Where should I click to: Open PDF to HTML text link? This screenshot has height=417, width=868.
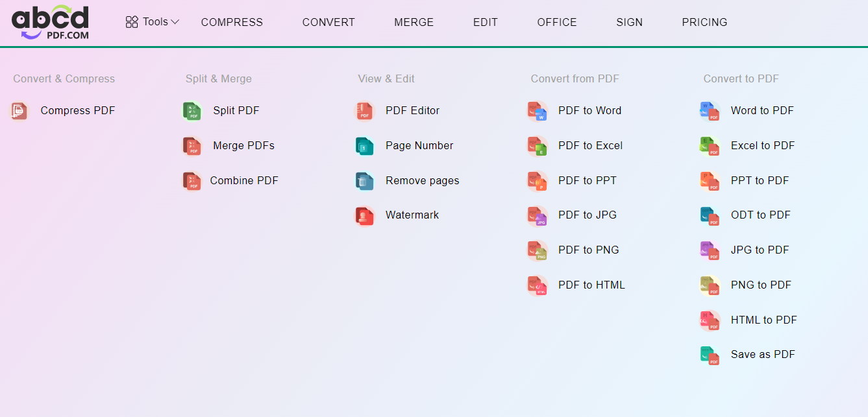[591, 285]
